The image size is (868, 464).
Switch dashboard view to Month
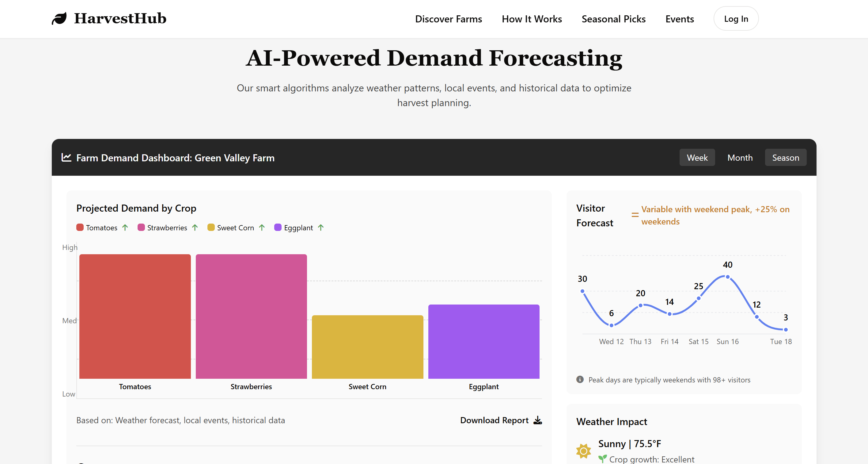click(x=740, y=157)
